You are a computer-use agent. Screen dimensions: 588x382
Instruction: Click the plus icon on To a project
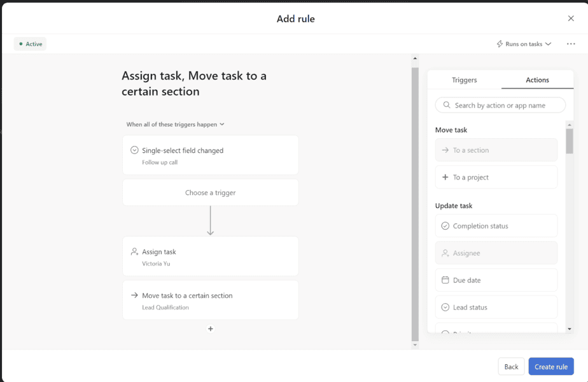coord(445,176)
